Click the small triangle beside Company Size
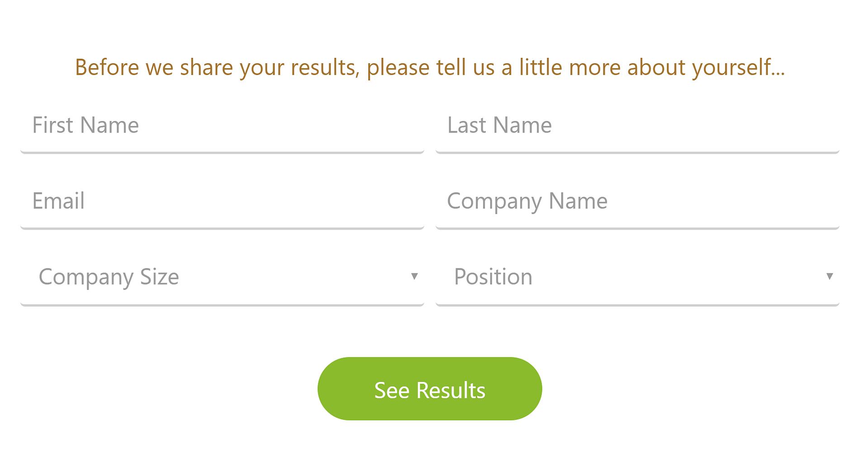868x456 pixels. (x=414, y=276)
